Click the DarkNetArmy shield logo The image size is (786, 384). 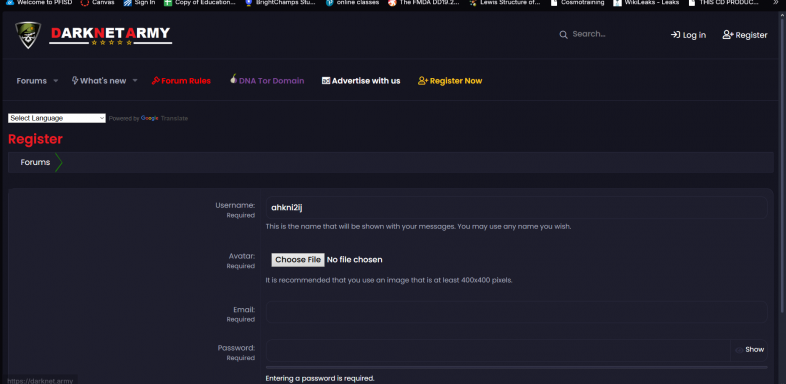(x=28, y=35)
